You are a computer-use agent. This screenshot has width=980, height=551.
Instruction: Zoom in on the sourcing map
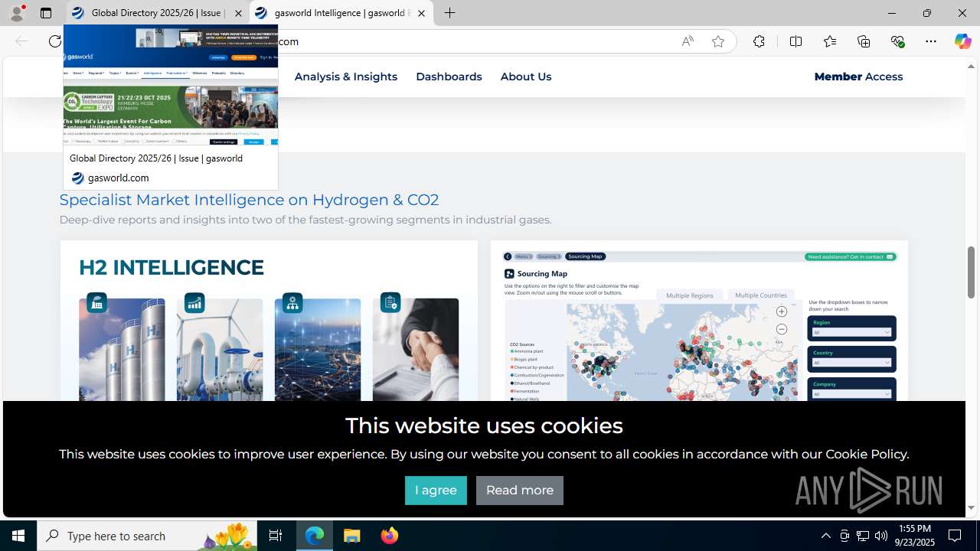point(781,311)
